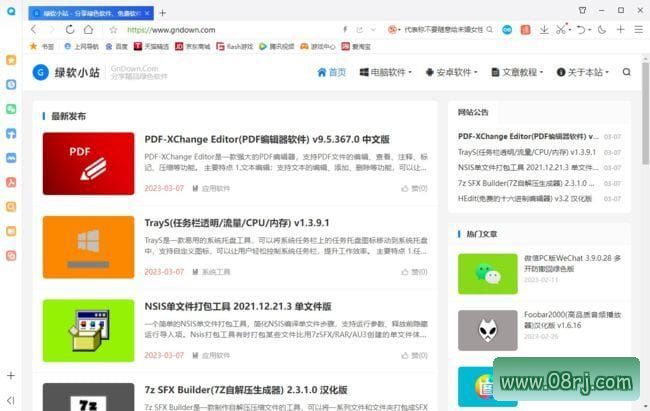
Task: Open sidebar red PDF icon
Action: (x=11, y=182)
